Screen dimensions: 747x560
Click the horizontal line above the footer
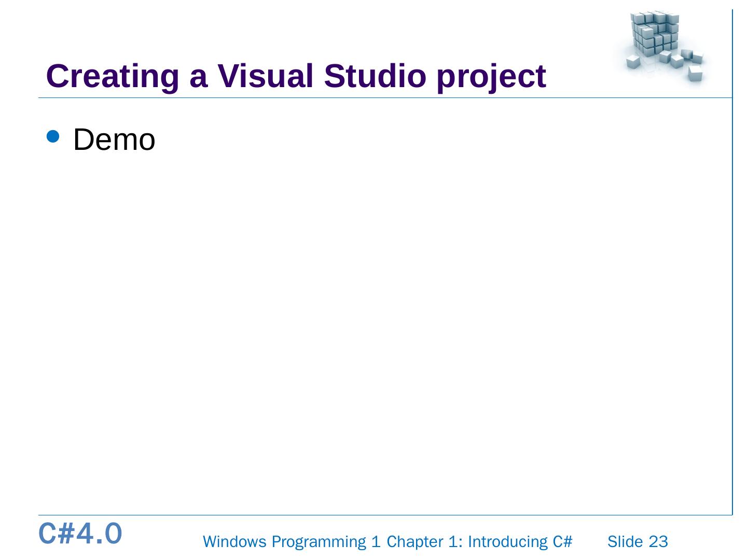(363, 515)
